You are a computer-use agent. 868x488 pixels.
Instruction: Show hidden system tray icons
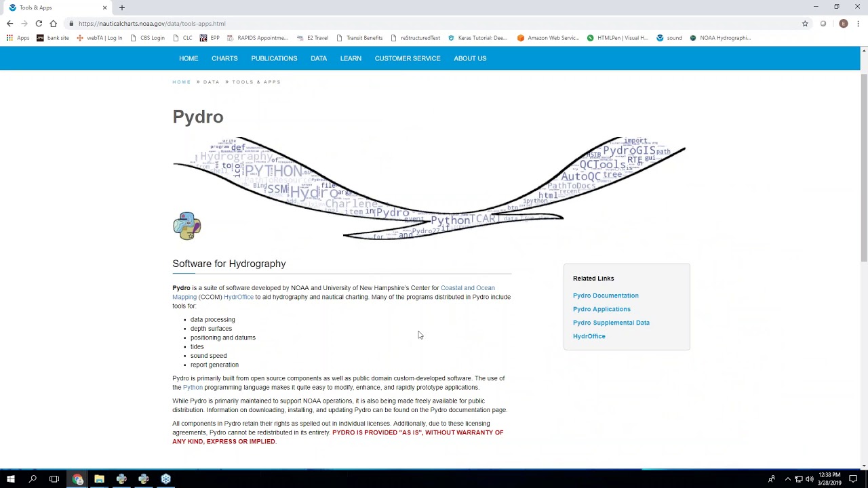[787, 479]
